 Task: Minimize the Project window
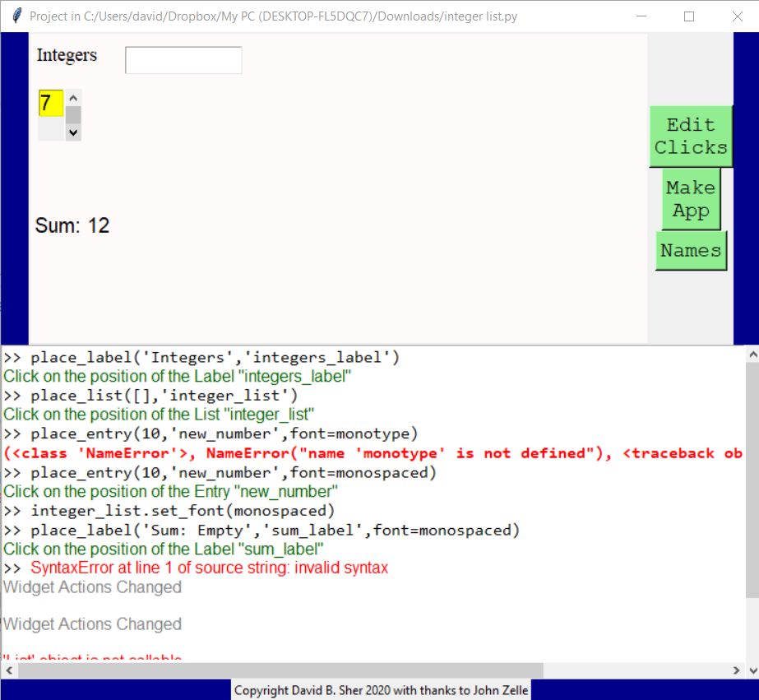641,16
